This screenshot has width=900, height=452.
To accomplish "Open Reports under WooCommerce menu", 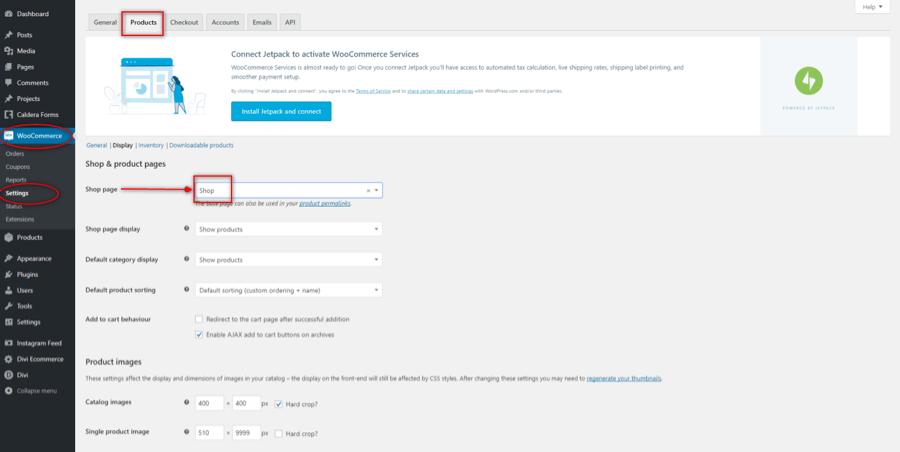I will [16, 180].
